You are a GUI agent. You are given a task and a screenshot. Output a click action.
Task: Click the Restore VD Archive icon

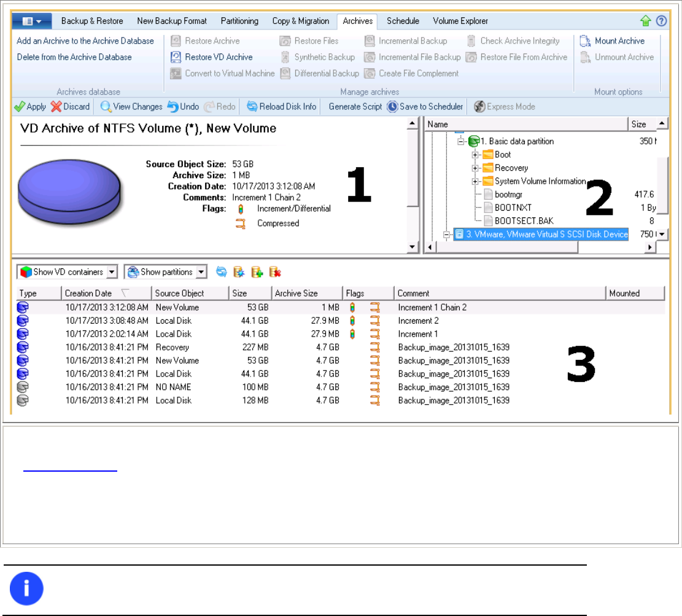[176, 57]
